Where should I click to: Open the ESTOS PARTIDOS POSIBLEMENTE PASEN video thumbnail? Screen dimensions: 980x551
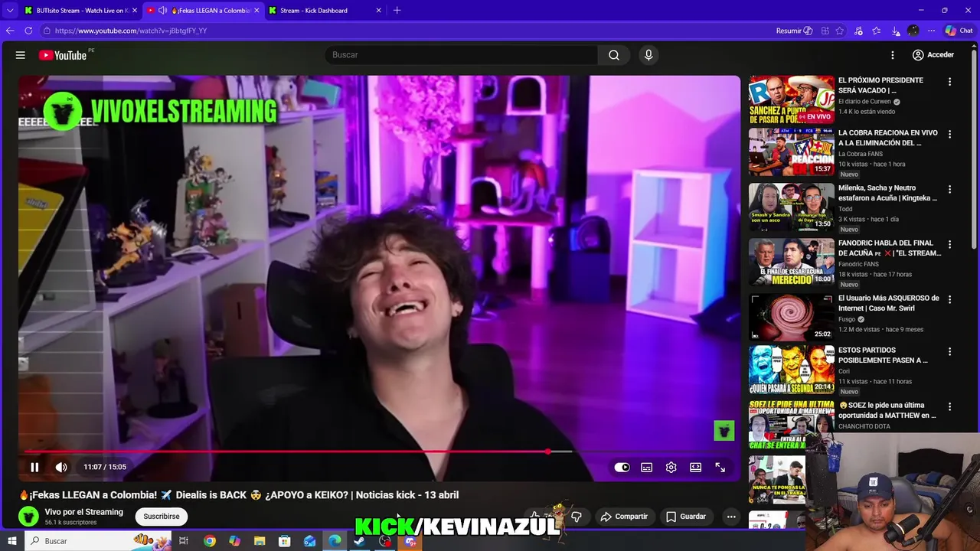[792, 370]
